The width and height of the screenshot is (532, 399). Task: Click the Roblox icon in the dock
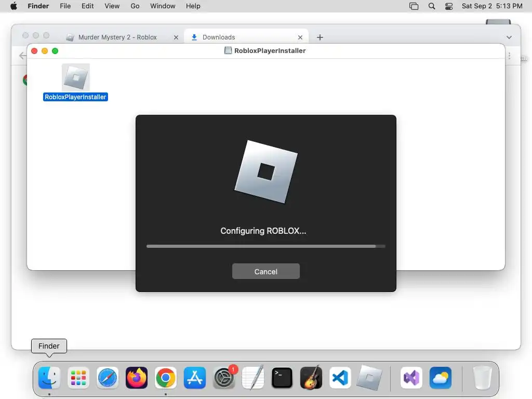tap(369, 378)
